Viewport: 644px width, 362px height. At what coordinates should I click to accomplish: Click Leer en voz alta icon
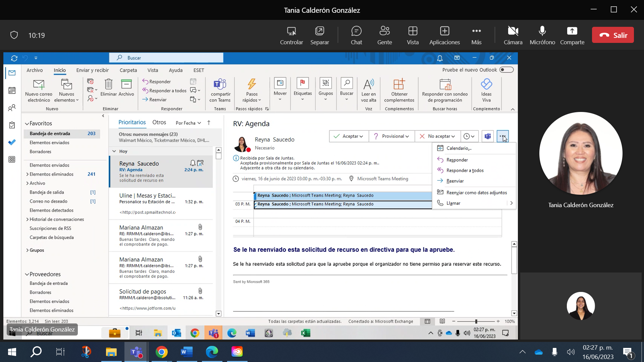coord(369,84)
